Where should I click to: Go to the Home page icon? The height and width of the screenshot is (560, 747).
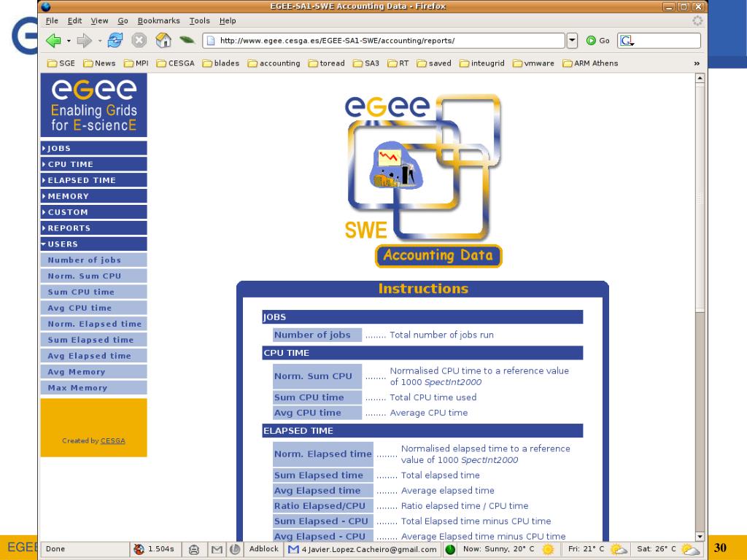point(163,41)
